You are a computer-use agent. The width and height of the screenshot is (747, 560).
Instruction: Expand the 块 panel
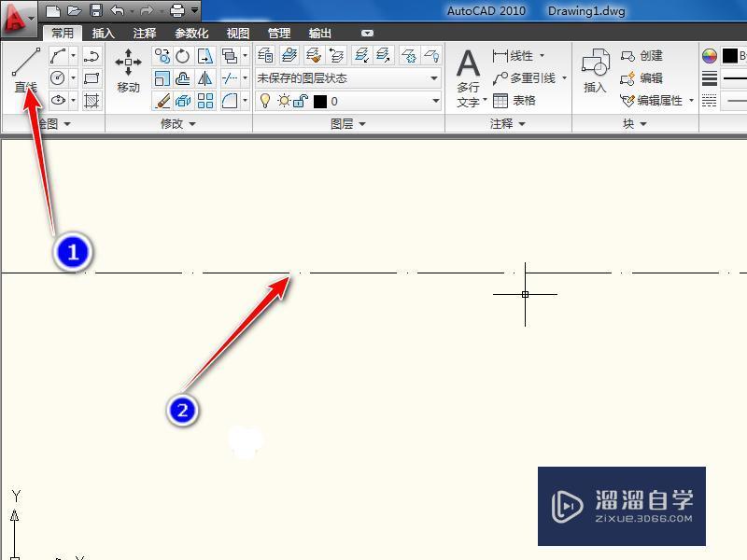point(635,124)
